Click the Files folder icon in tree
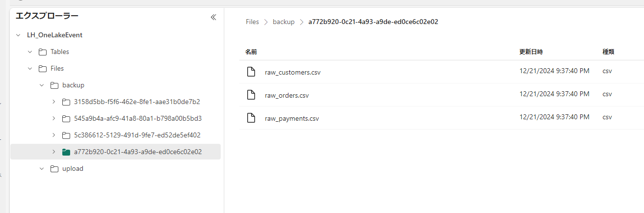644x213 pixels. tap(43, 69)
